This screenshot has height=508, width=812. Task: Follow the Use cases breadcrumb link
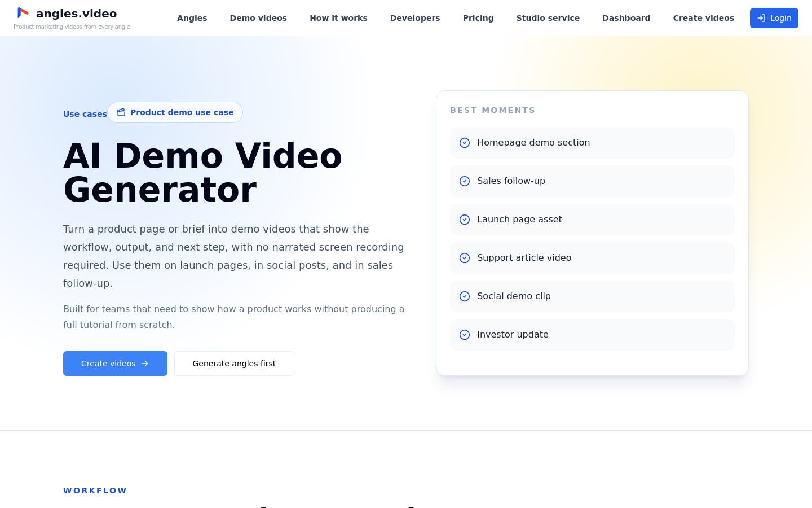click(x=85, y=114)
